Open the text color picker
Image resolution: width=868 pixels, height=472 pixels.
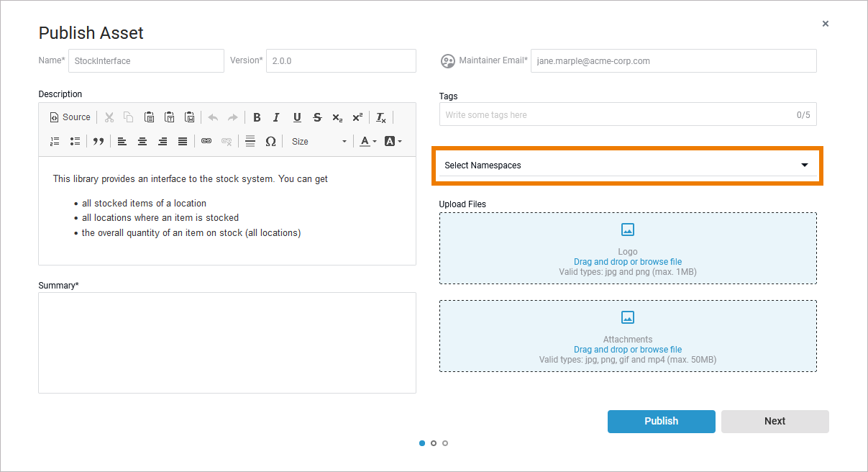click(x=368, y=142)
